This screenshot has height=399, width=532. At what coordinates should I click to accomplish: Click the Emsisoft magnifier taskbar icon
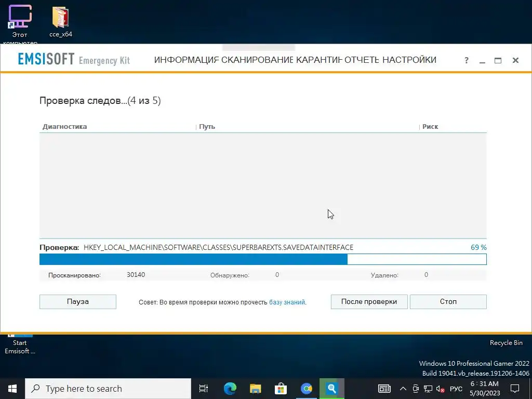[x=331, y=389]
